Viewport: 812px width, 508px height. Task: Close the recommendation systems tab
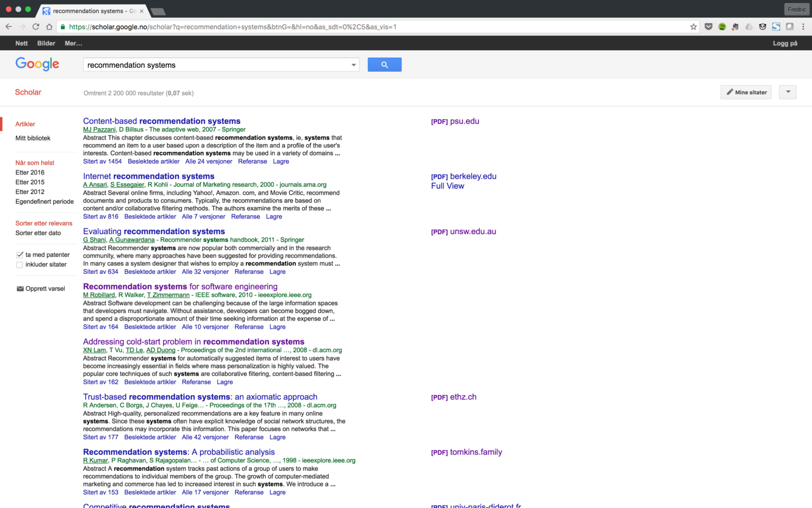pos(142,11)
